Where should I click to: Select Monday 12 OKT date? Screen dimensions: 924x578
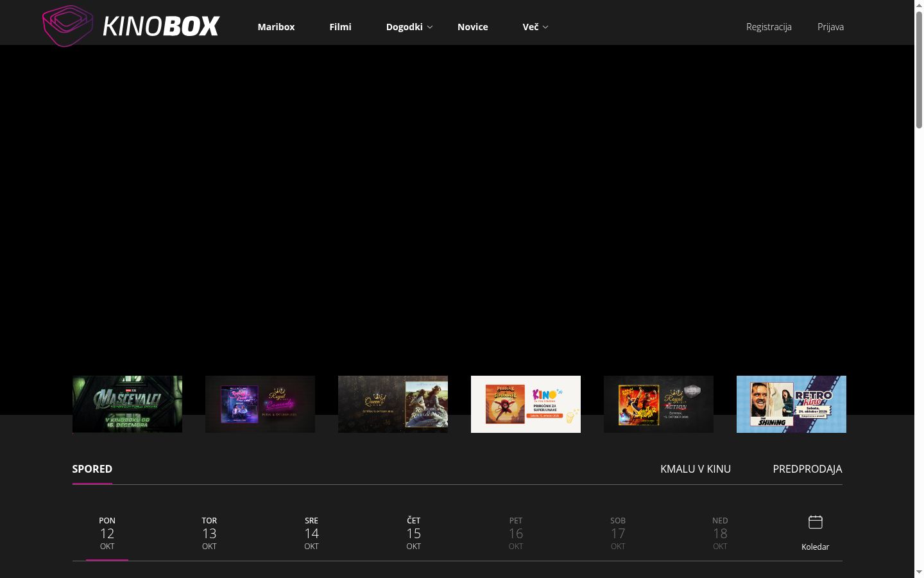click(x=107, y=534)
